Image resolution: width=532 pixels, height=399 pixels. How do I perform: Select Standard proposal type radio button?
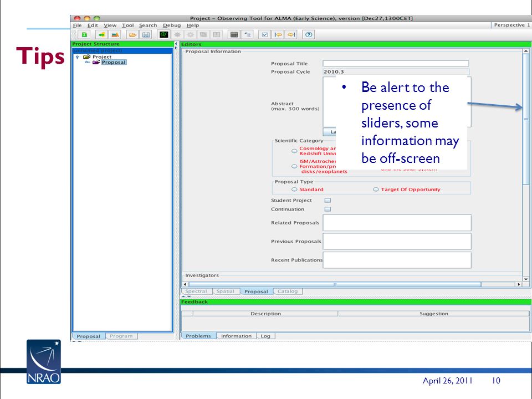(294, 190)
